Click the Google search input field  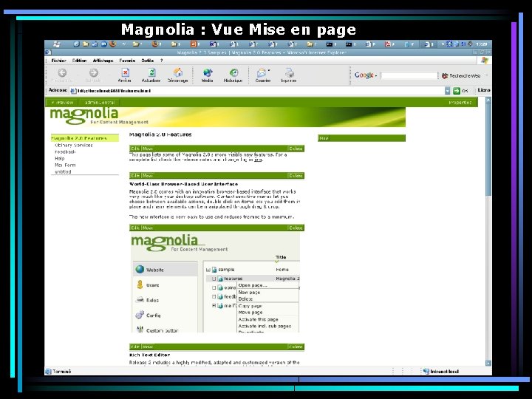409,75
